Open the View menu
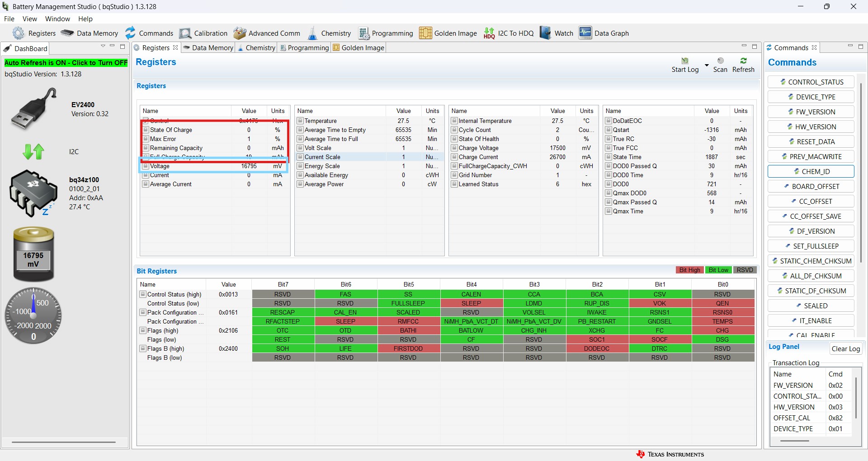The width and height of the screenshot is (868, 461). coord(30,19)
